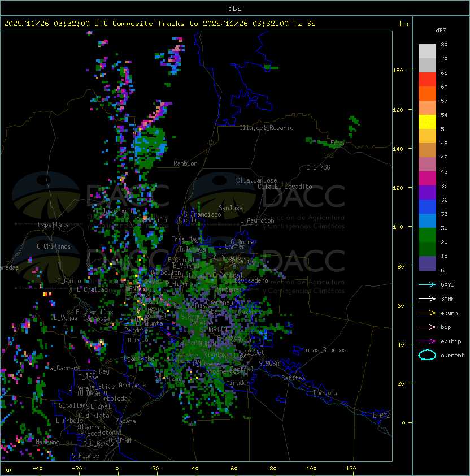Click the 180 km tick on vertical axis

click(398, 71)
